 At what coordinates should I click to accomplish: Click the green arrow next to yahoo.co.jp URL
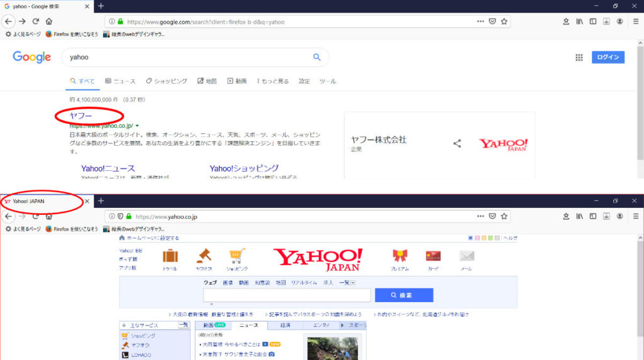(x=137, y=126)
